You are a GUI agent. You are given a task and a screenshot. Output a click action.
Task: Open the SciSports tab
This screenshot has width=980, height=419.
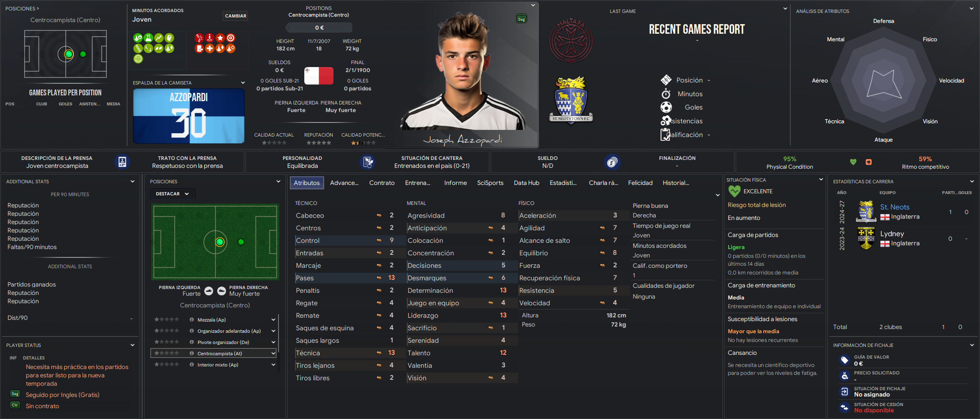pyautogui.click(x=490, y=183)
